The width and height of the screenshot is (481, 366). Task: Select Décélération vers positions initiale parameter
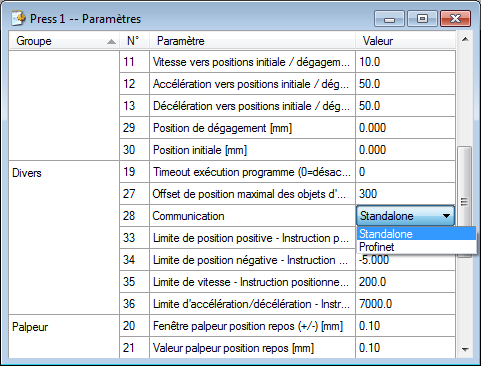point(252,106)
